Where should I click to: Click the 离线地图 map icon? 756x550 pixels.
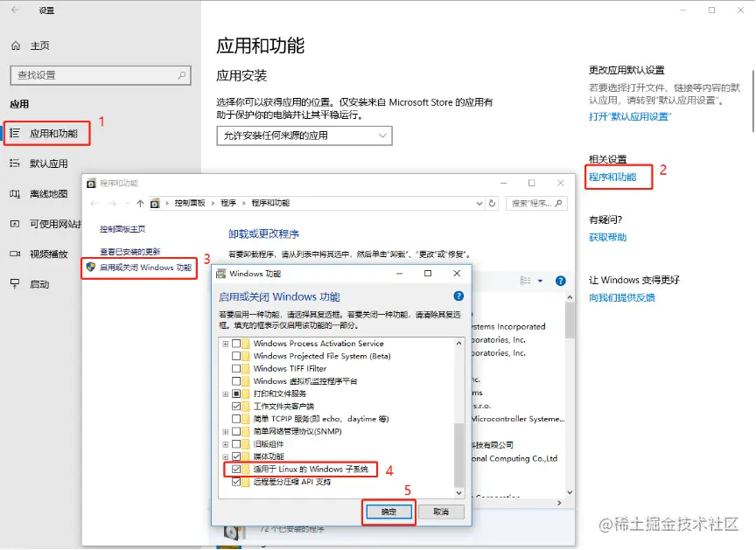pos(15,193)
